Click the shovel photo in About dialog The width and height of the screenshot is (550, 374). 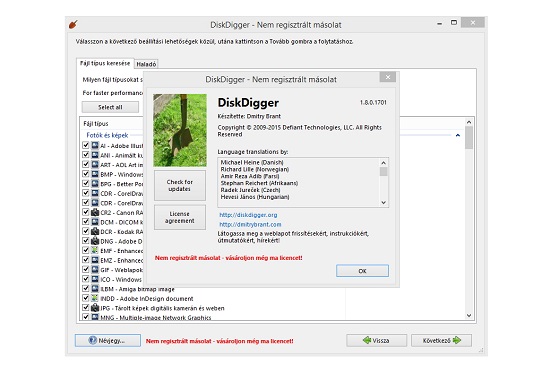click(x=180, y=130)
